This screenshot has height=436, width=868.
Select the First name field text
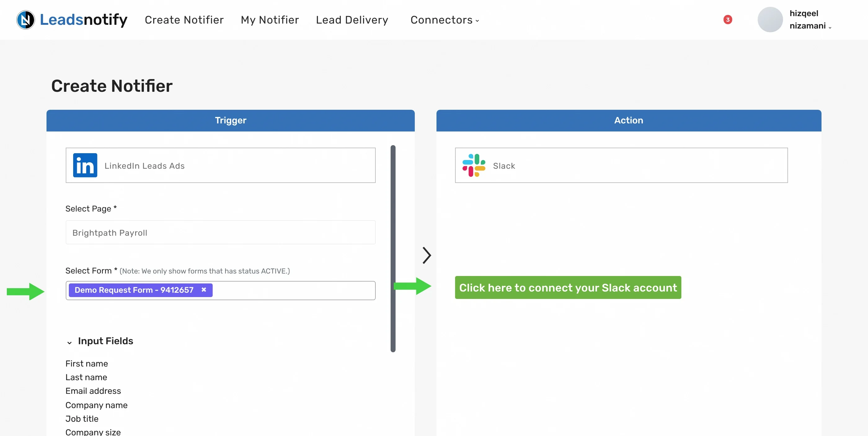click(86, 363)
